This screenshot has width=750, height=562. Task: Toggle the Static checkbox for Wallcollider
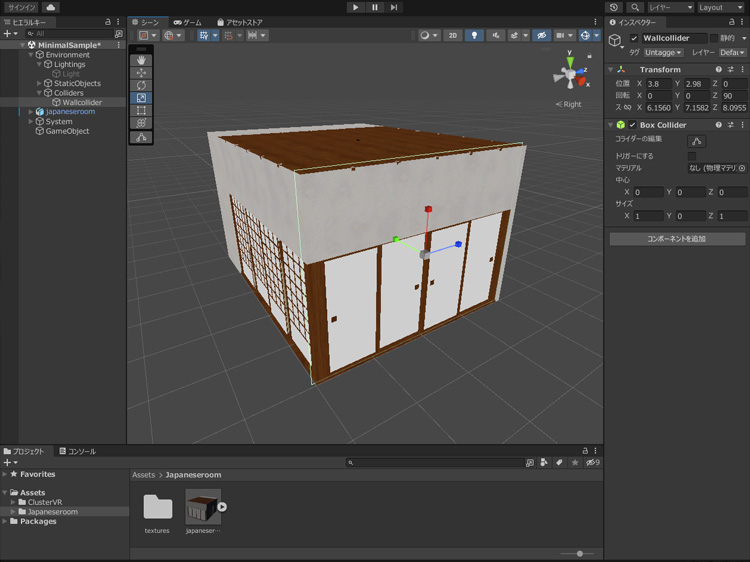(715, 38)
